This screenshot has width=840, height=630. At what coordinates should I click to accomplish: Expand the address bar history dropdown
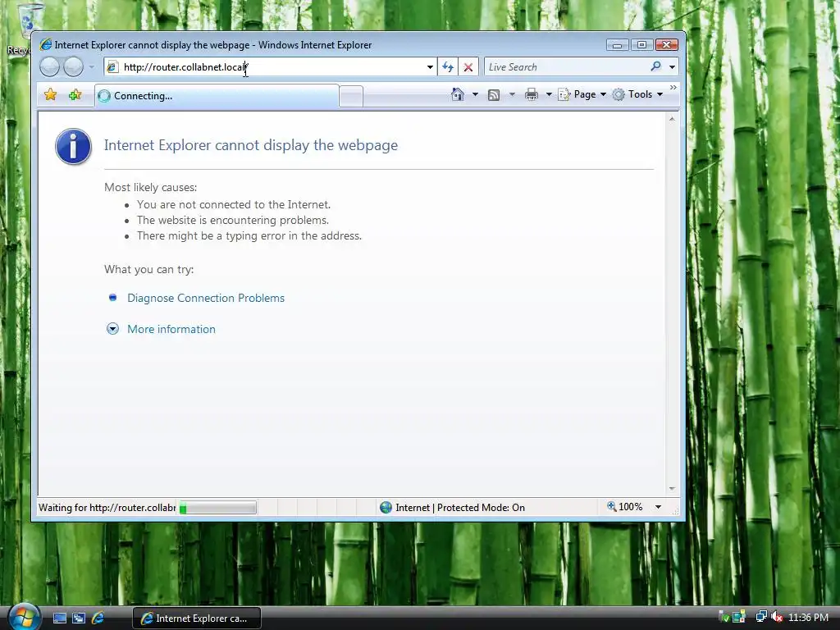point(430,67)
